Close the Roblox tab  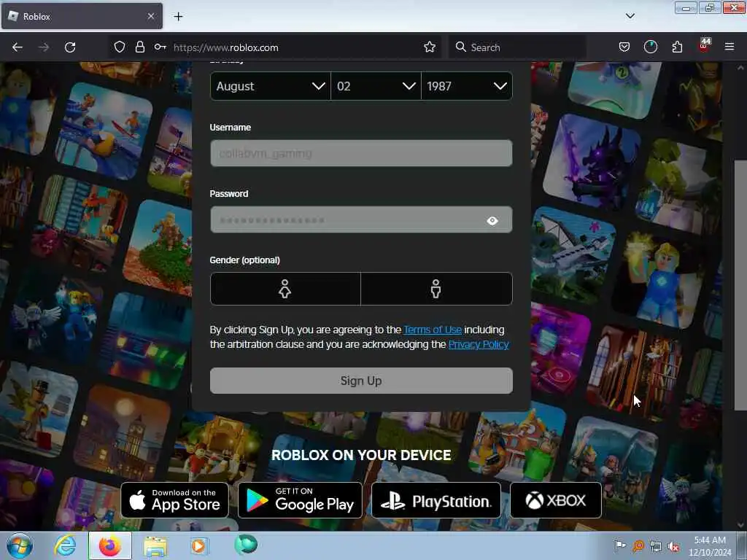[x=151, y=16]
